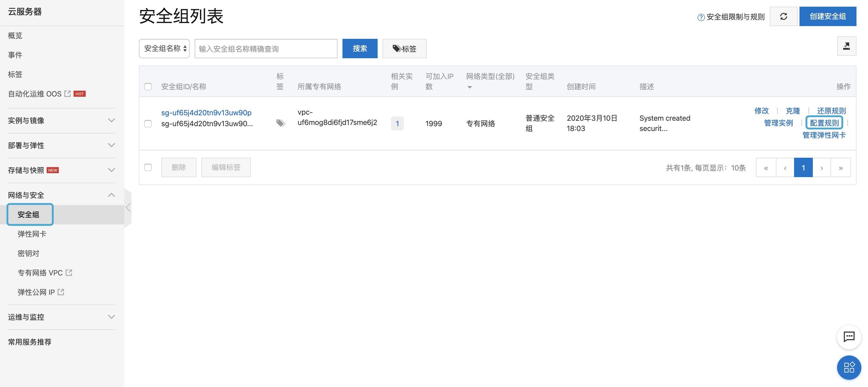Open 标签 in the sidebar
Viewport: 868px width, 387px height.
(x=15, y=75)
